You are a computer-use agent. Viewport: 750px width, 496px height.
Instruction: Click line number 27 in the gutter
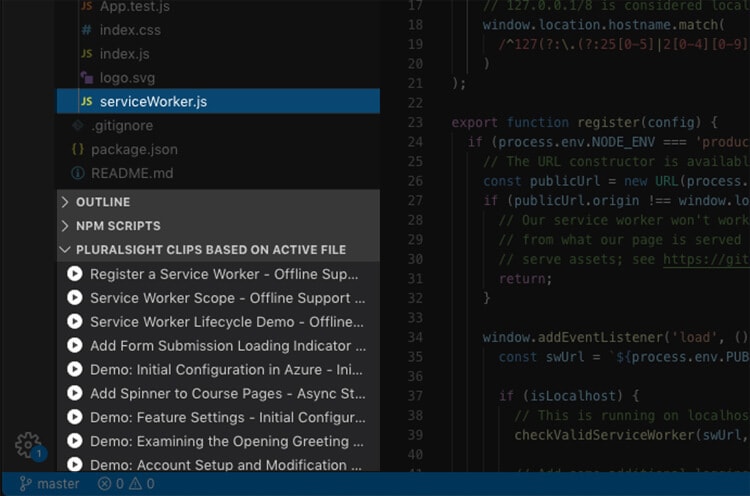415,200
